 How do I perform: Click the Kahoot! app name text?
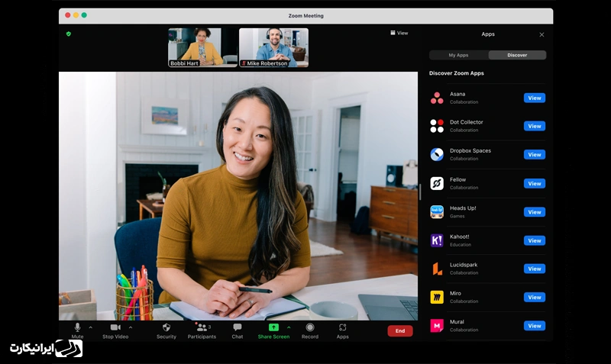pos(460,237)
